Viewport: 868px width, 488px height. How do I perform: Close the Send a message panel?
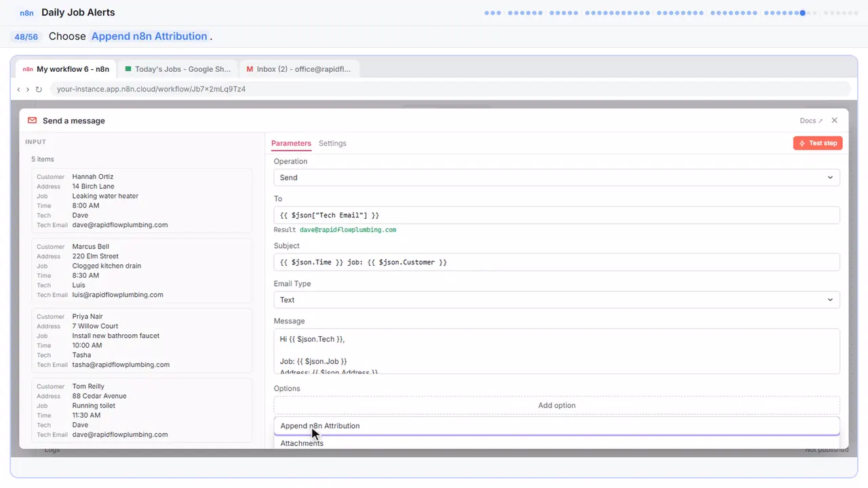click(x=834, y=121)
